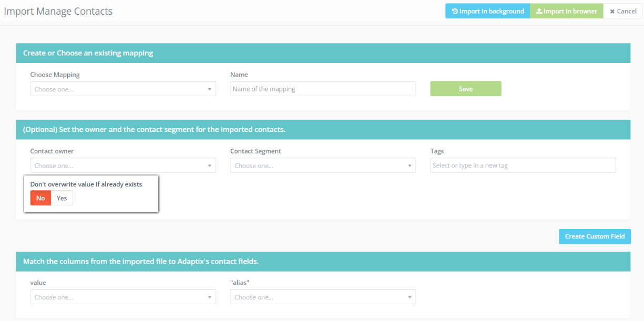Click the X icon on Cancel
Screen dimensions: 644x321
(612, 11)
